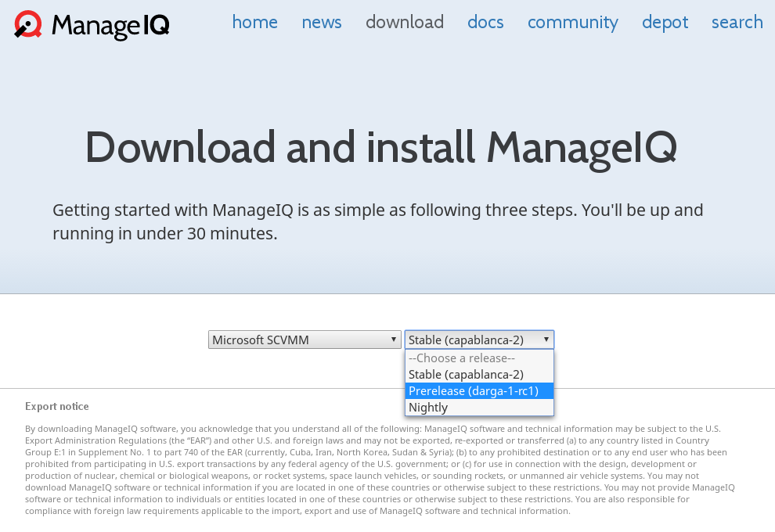Click the Getting started intro paragraph
Screen dimensions: 775x532
click(377, 221)
